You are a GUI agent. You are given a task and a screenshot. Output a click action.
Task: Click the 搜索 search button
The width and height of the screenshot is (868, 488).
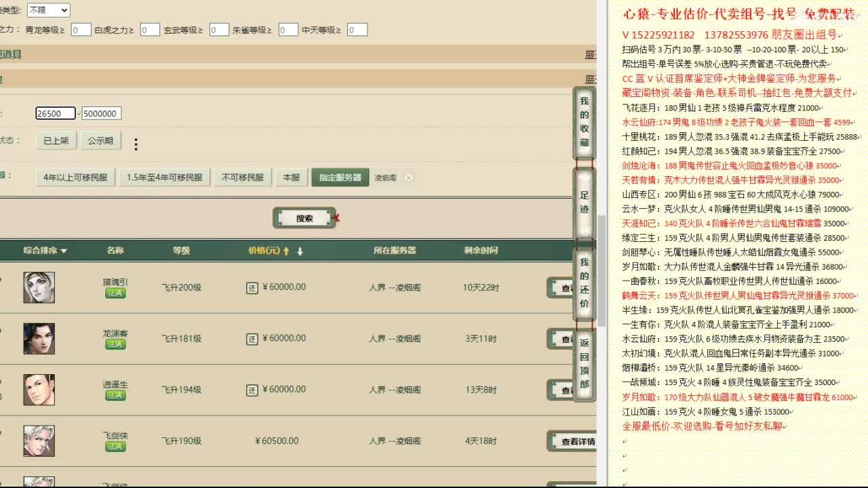(x=304, y=218)
